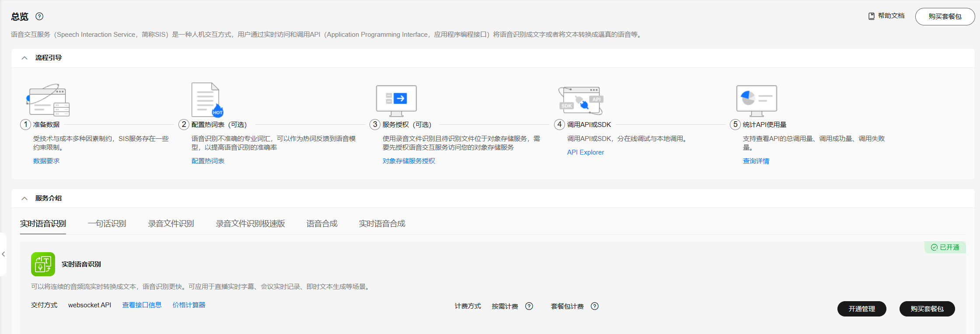Open the API Explorer link
This screenshot has height=334, width=980.
pos(586,152)
